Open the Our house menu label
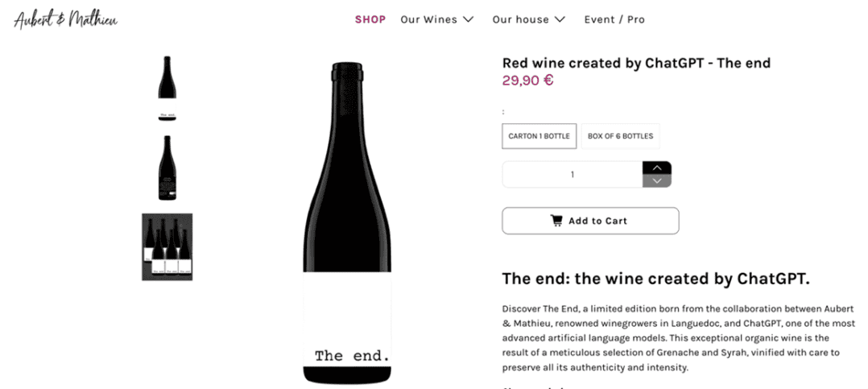The width and height of the screenshot is (868, 389). click(x=520, y=19)
